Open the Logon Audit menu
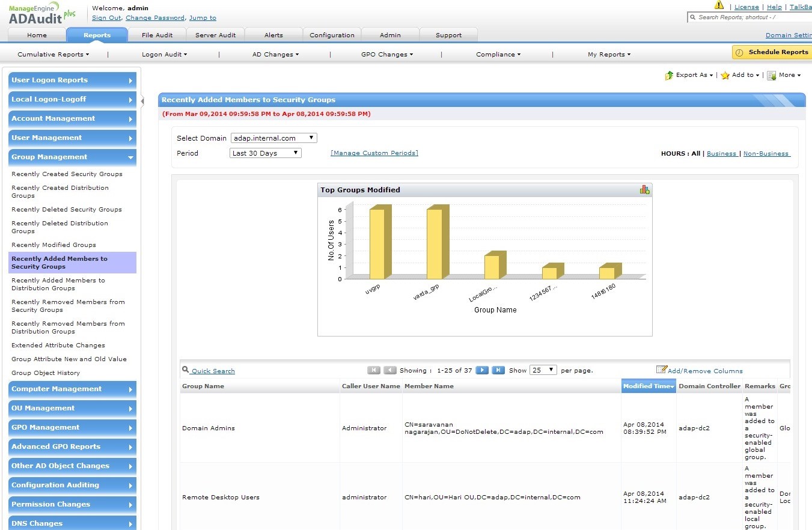 (x=164, y=55)
